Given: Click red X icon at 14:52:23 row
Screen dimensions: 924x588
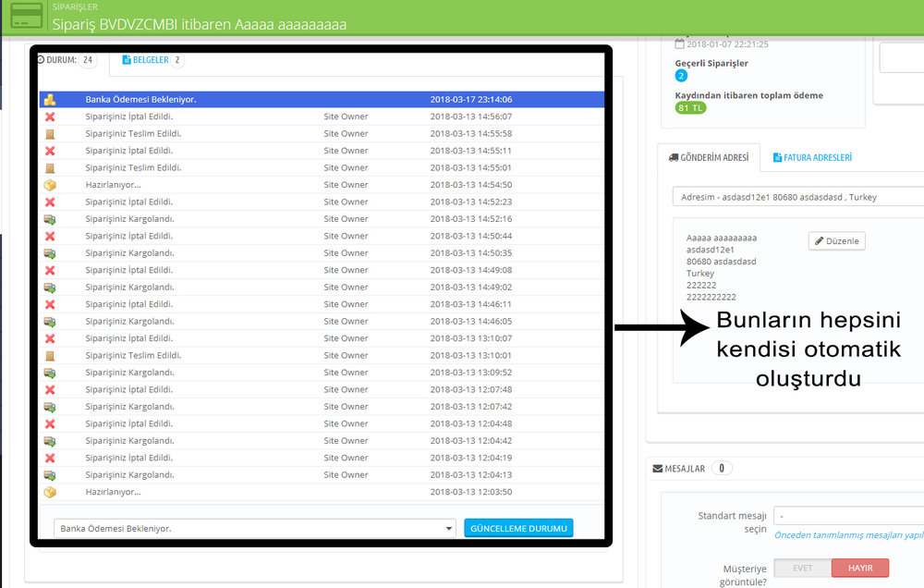Looking at the screenshot, I should click(x=50, y=202).
